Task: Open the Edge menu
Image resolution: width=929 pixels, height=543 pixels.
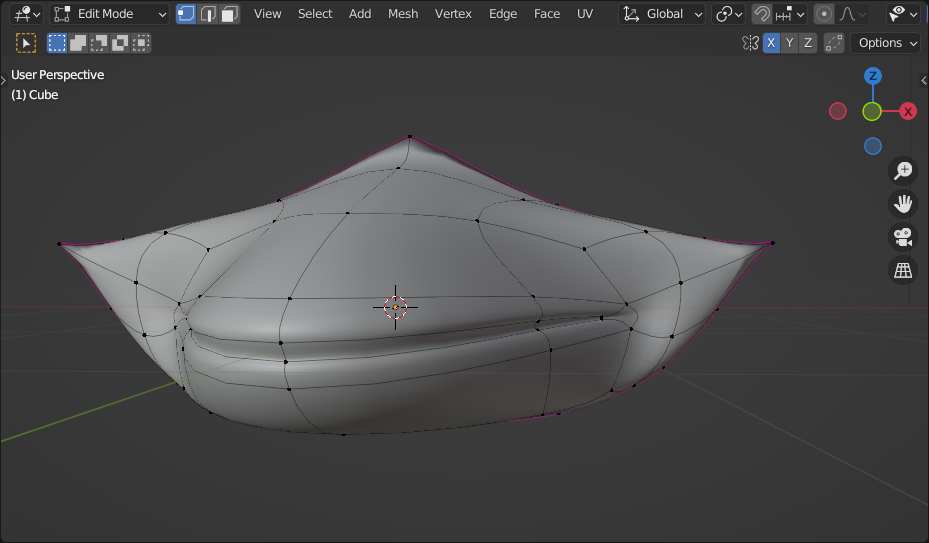Action: (x=503, y=14)
